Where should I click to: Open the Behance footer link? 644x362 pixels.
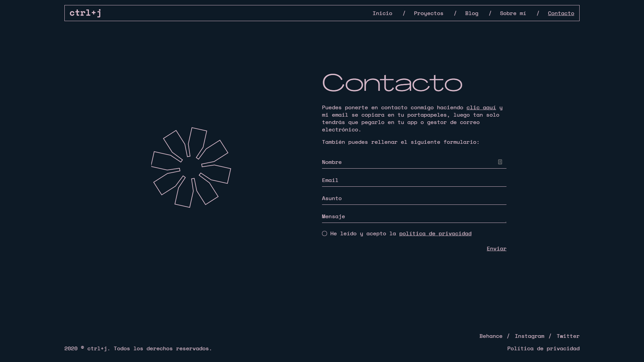point(491,336)
